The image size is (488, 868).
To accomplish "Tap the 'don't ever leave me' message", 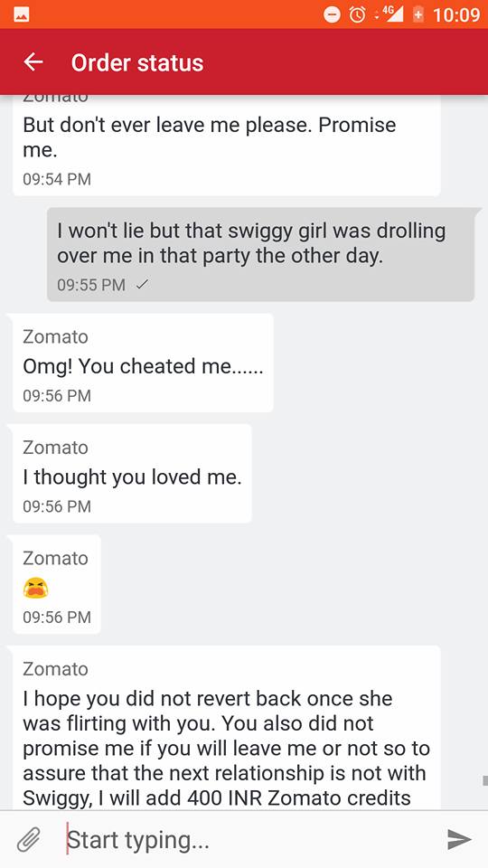I will 226,145.
